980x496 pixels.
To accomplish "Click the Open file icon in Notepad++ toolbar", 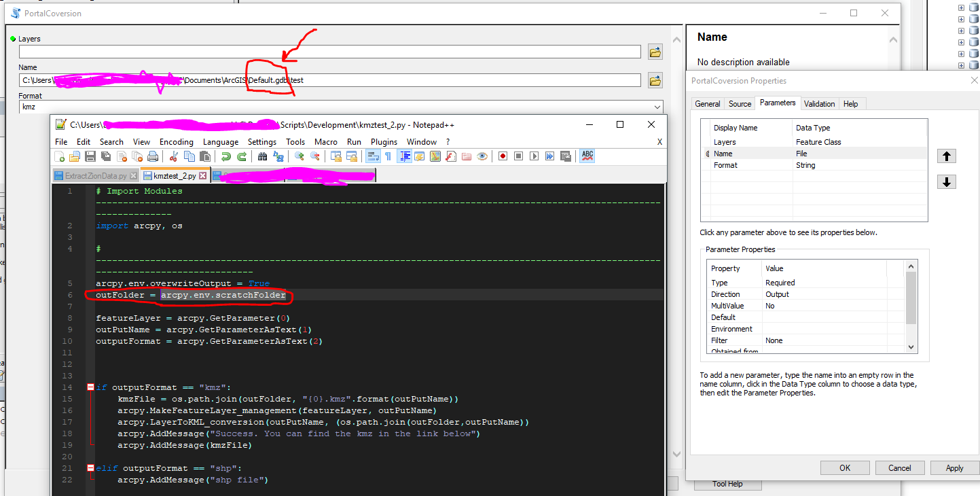I will point(75,156).
